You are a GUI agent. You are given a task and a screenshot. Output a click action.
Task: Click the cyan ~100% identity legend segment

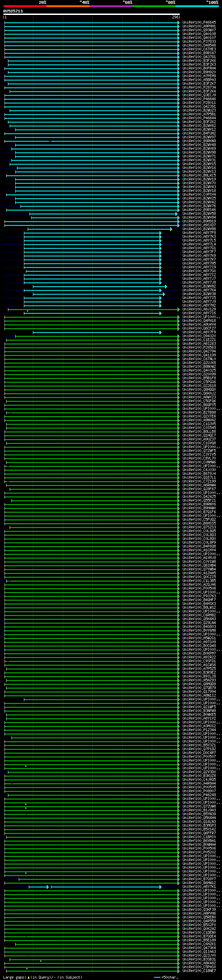click(x=197, y=6)
